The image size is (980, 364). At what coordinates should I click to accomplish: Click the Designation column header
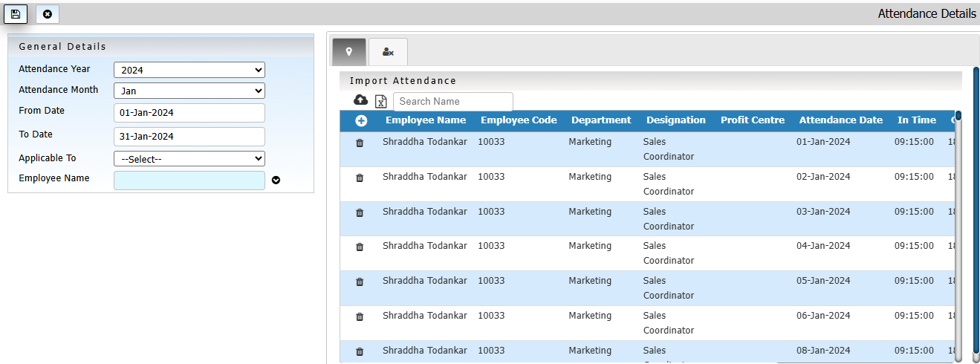(676, 120)
